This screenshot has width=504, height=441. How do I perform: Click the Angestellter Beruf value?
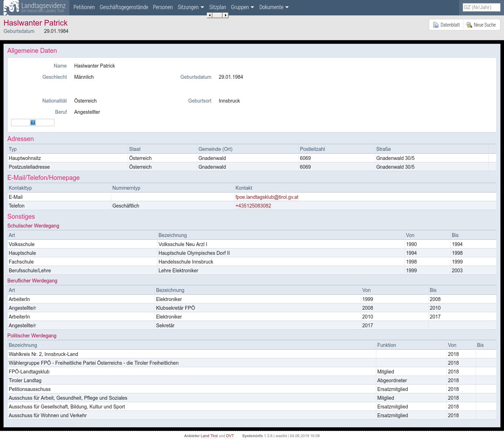[x=87, y=112]
